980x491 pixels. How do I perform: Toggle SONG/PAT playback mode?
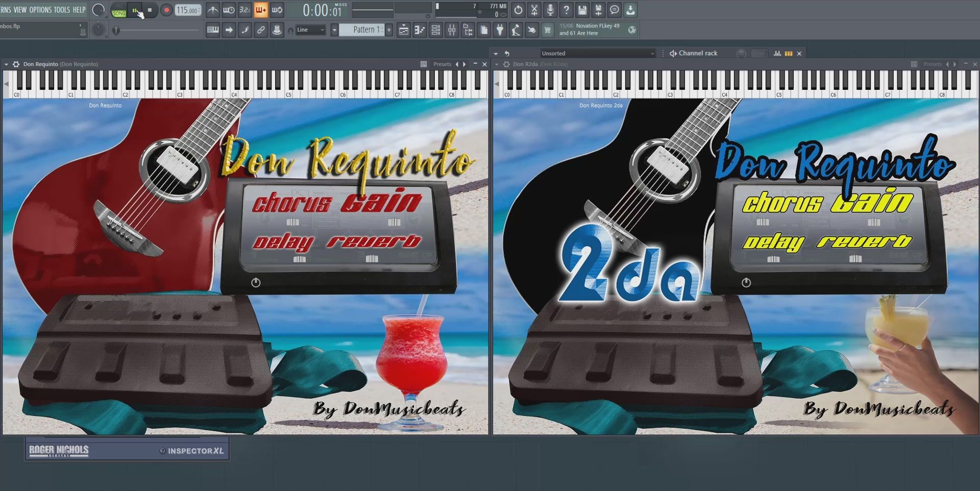119,10
